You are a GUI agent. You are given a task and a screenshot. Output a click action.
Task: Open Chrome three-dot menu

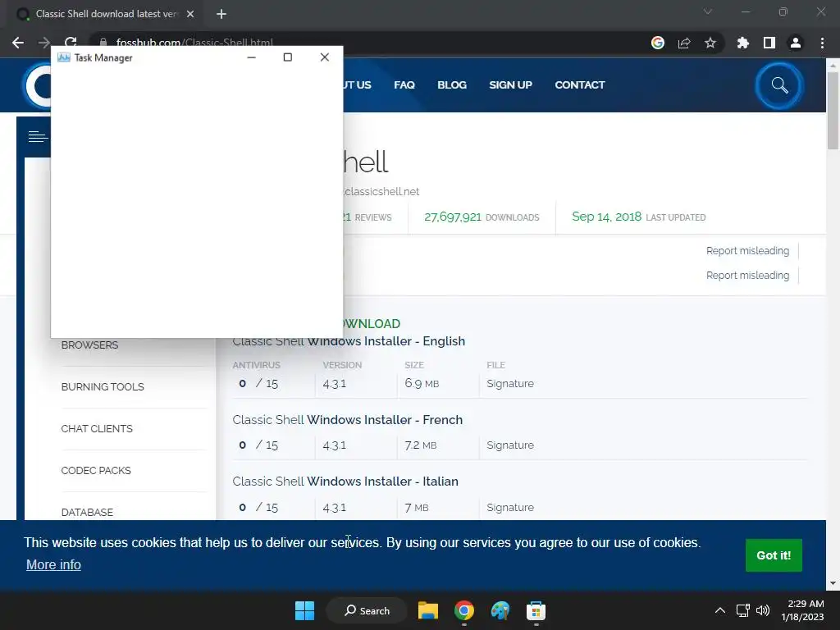822,43
